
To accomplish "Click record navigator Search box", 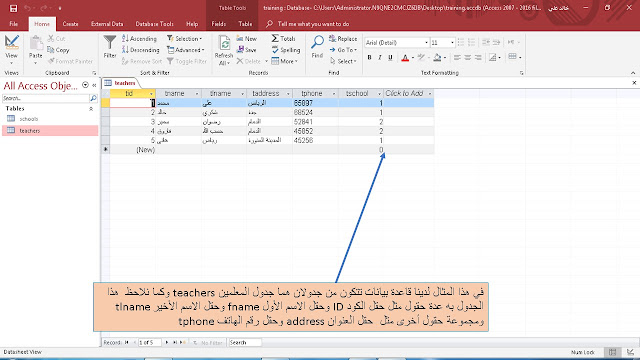I will [245, 342].
